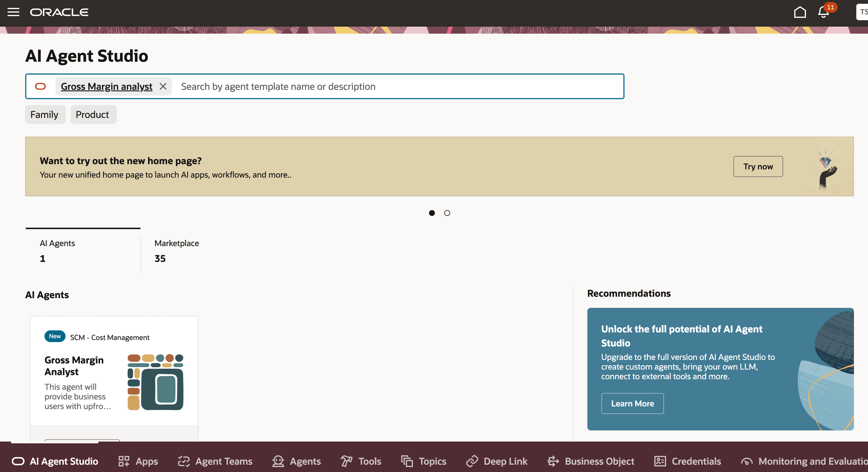Show the first banner slide dot

coord(432,213)
